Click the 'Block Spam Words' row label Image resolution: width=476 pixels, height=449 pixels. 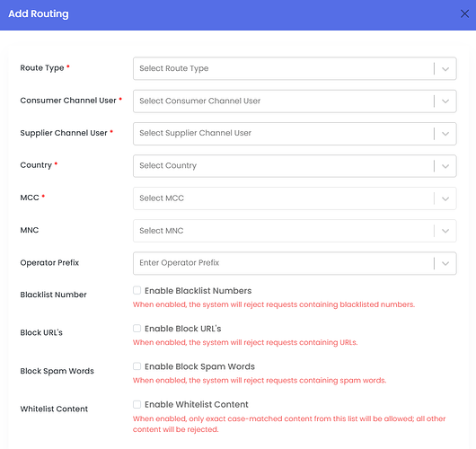tap(57, 371)
